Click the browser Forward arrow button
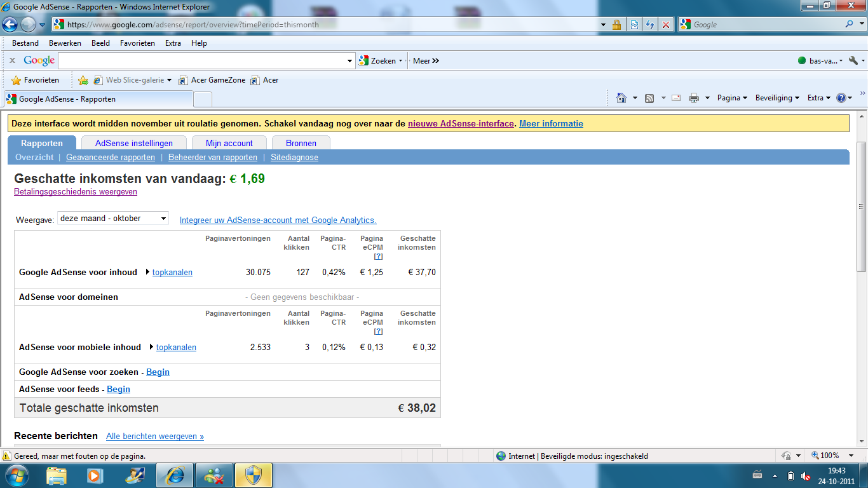Screen dimensions: 868x488 tap(28, 24)
